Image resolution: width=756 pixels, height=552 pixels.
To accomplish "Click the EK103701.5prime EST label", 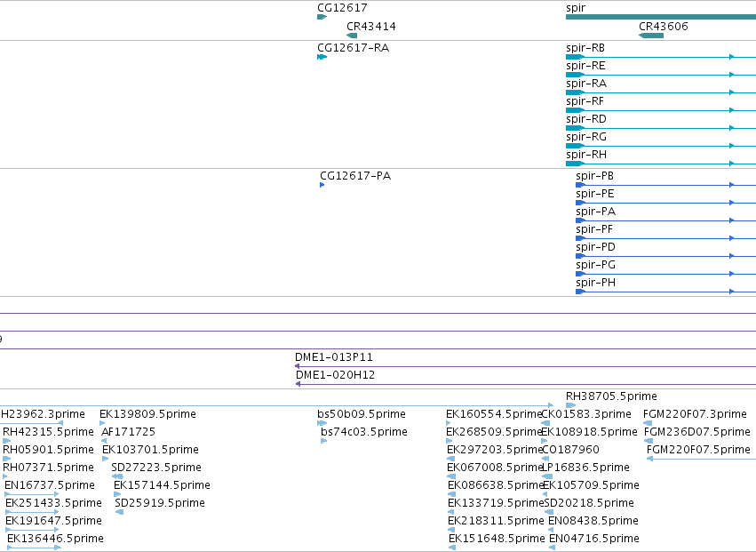I will coord(150,450).
